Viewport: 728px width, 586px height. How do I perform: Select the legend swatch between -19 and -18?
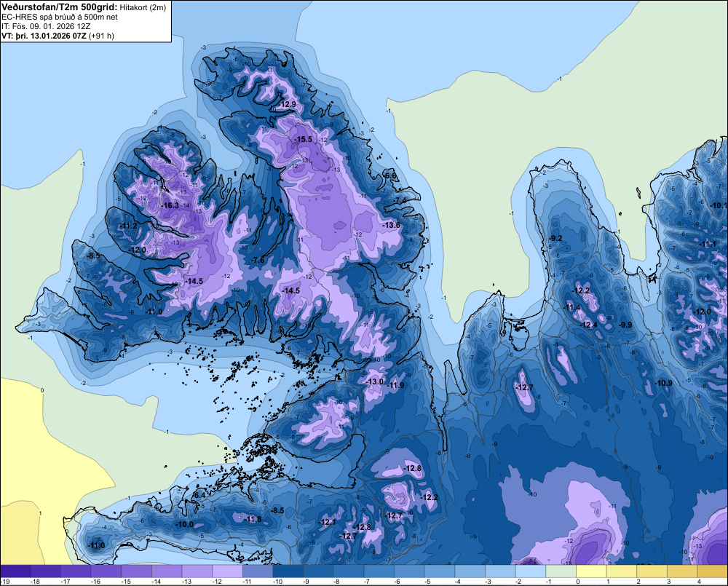[15, 571]
